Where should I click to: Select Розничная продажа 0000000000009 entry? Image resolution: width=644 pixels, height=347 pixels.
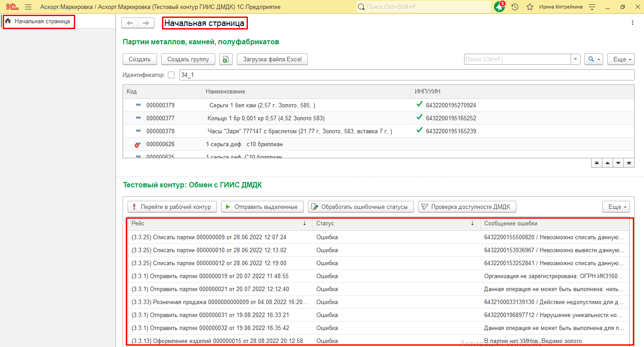[x=378, y=302]
